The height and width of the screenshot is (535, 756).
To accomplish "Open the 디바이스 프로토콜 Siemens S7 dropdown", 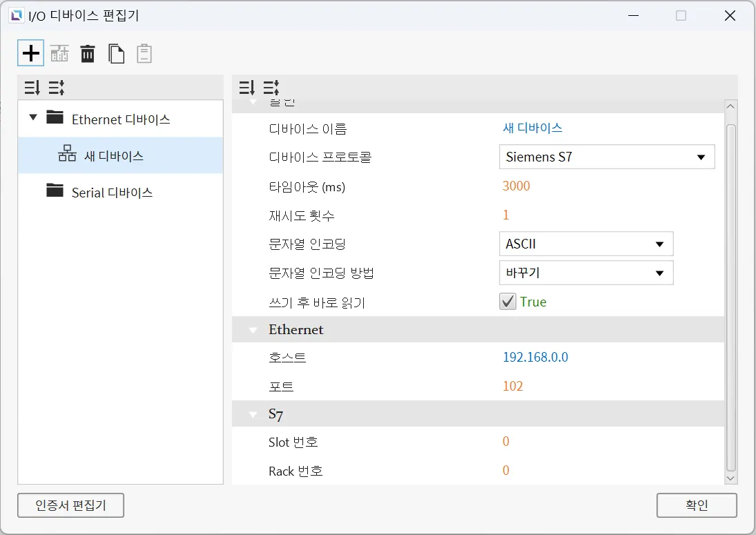I will point(606,157).
